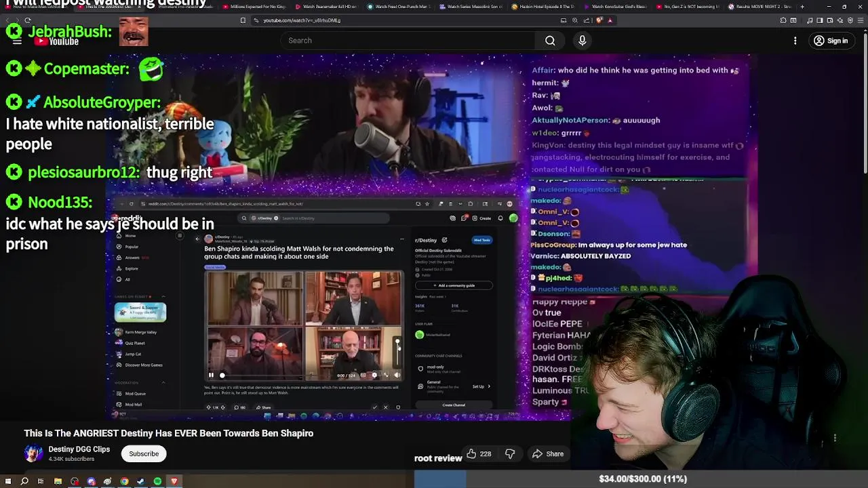This screenshot has height=488, width=868.
Task: Adjust the Reddit video volume slider
Action: pos(397,352)
